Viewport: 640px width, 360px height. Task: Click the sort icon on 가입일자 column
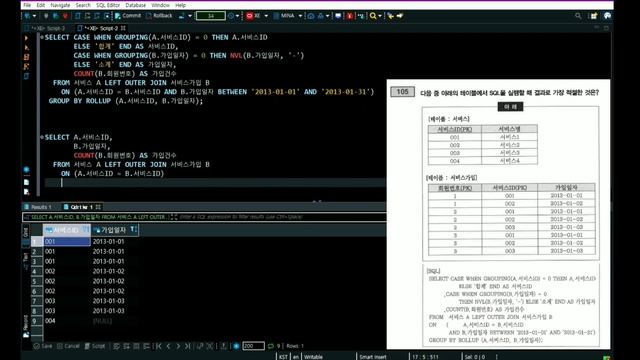tap(133, 230)
